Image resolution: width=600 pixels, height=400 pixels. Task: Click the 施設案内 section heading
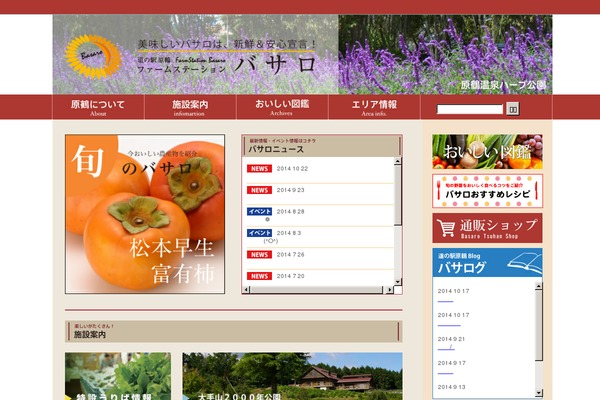point(90,335)
